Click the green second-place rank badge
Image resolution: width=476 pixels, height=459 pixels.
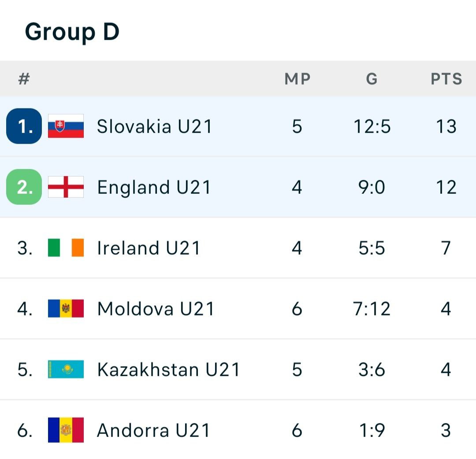click(24, 187)
